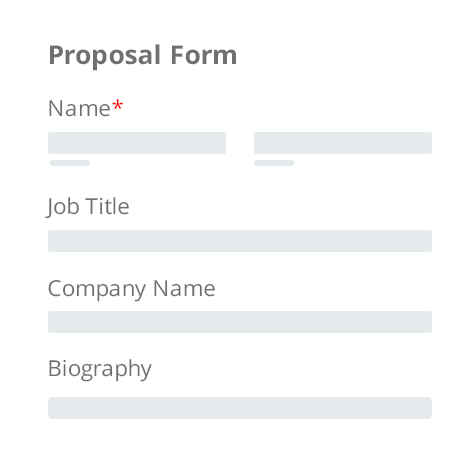Click the word Proposal in the heading

pyautogui.click(x=105, y=56)
